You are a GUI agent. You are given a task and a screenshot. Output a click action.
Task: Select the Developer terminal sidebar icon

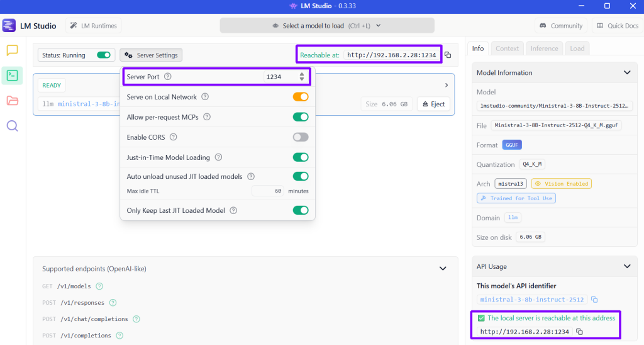coord(12,76)
